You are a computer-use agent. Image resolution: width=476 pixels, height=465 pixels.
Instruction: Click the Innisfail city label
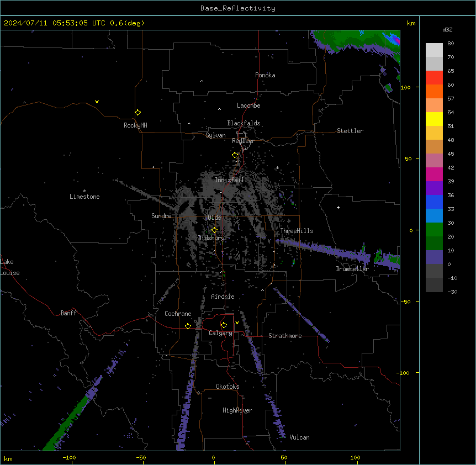click(230, 180)
